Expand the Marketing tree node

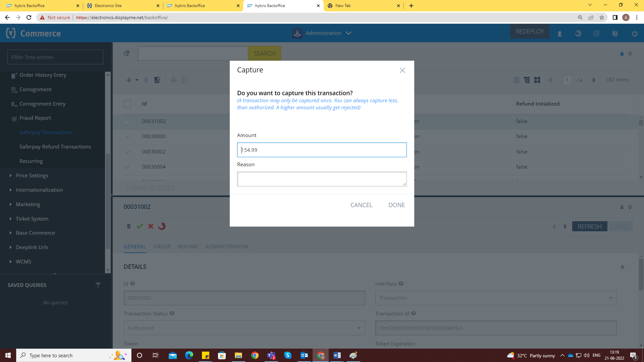click(x=11, y=204)
